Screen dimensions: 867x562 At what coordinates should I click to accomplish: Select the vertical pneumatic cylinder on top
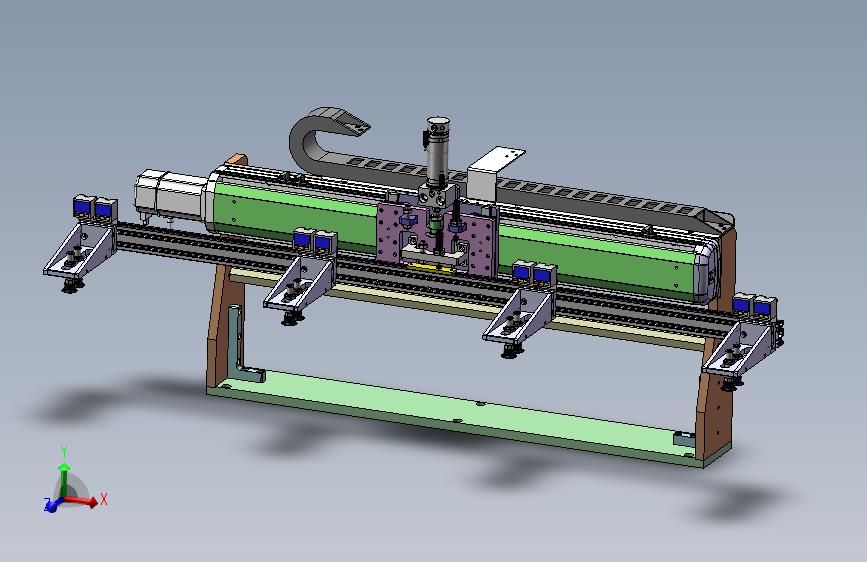point(437,150)
